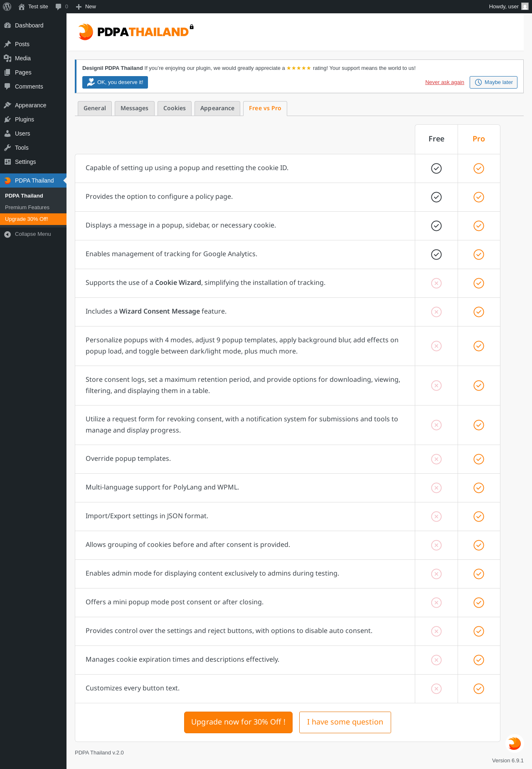
Task: Click the five-star rating icons in notice
Action: click(x=298, y=68)
